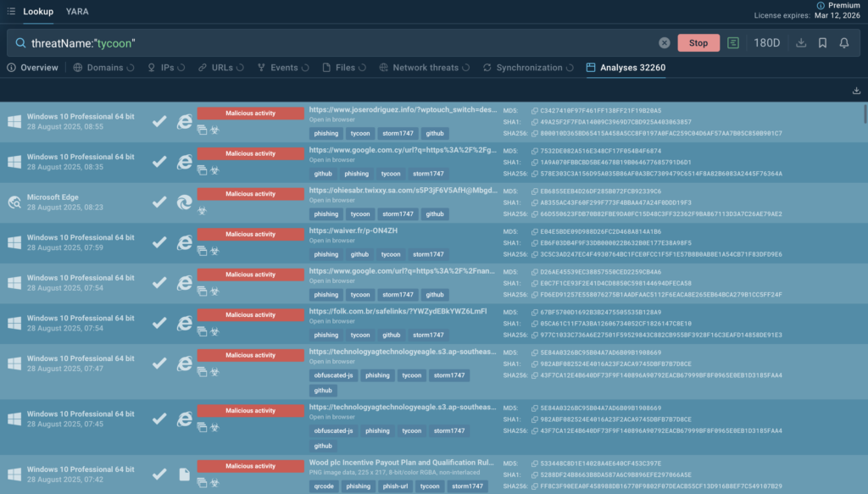The height and width of the screenshot is (494, 868).
Task: Click the export icon above the results list
Action: click(856, 91)
